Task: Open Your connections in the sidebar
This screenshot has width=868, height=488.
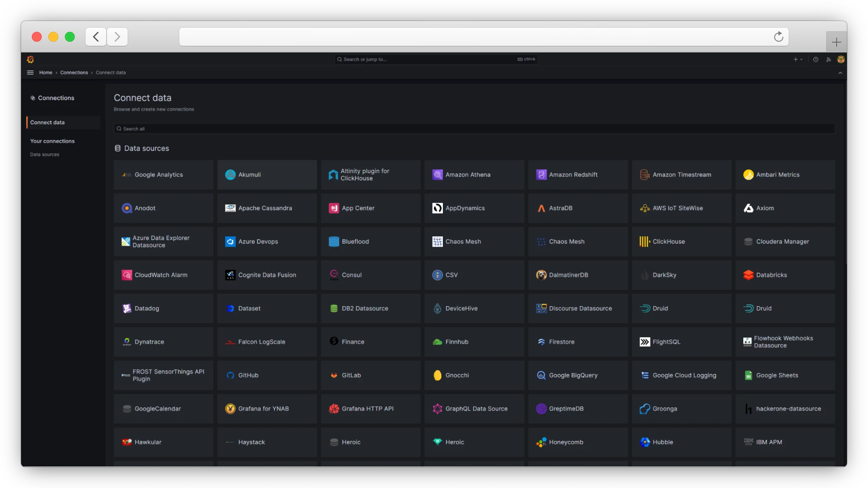Action: click(x=52, y=140)
